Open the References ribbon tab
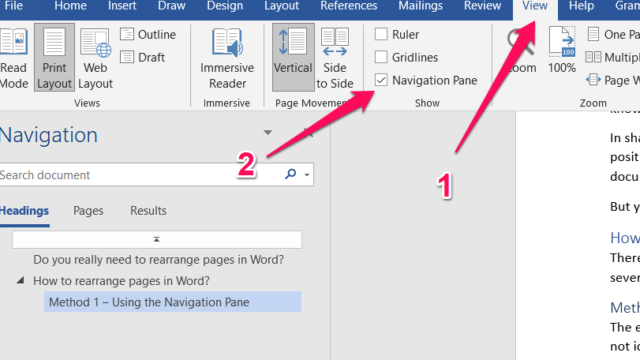Screen dimensions: 640x360 (x=349, y=6)
